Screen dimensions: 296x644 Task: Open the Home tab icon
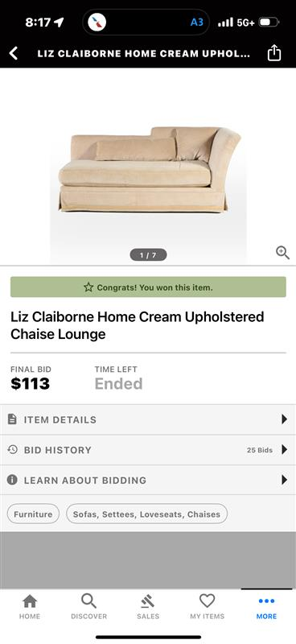point(30,601)
